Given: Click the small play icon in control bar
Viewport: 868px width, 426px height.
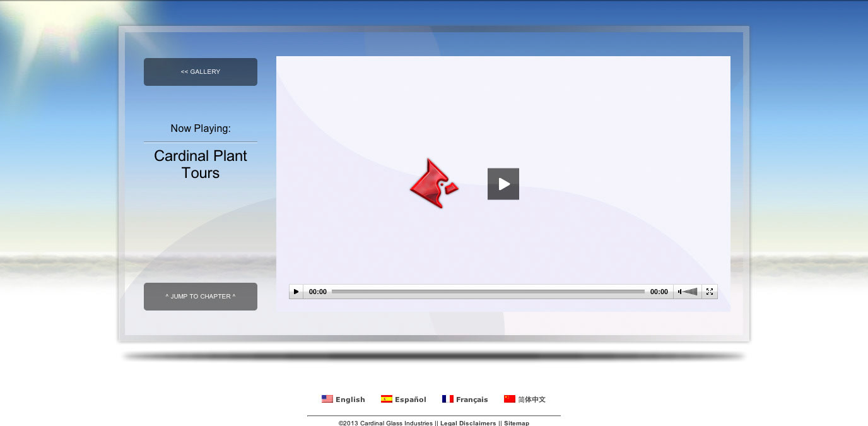Looking at the screenshot, I should [x=296, y=292].
